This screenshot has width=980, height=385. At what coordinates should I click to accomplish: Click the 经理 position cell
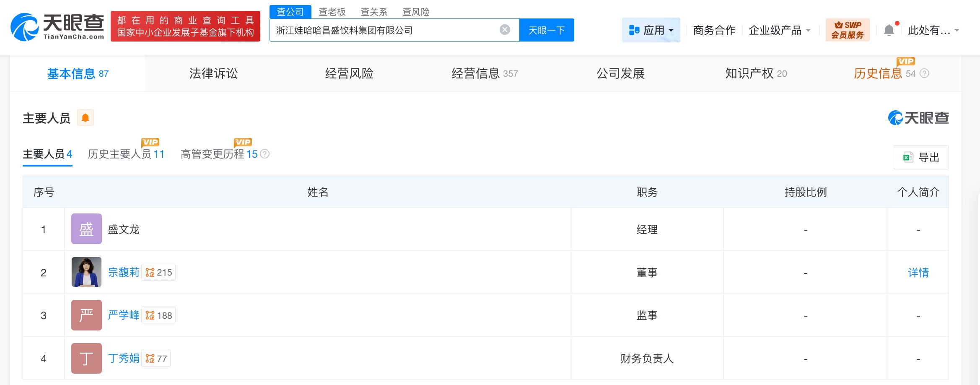[647, 229]
